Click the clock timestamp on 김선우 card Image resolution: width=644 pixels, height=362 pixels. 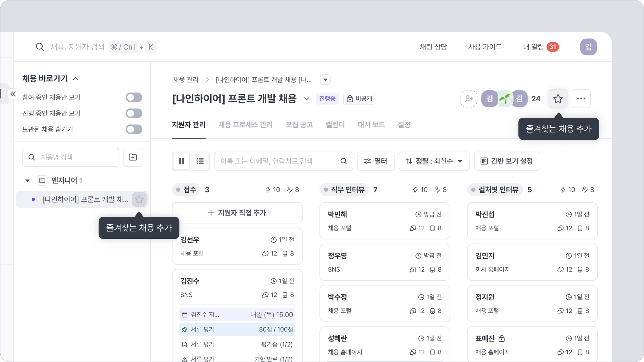[282, 240]
